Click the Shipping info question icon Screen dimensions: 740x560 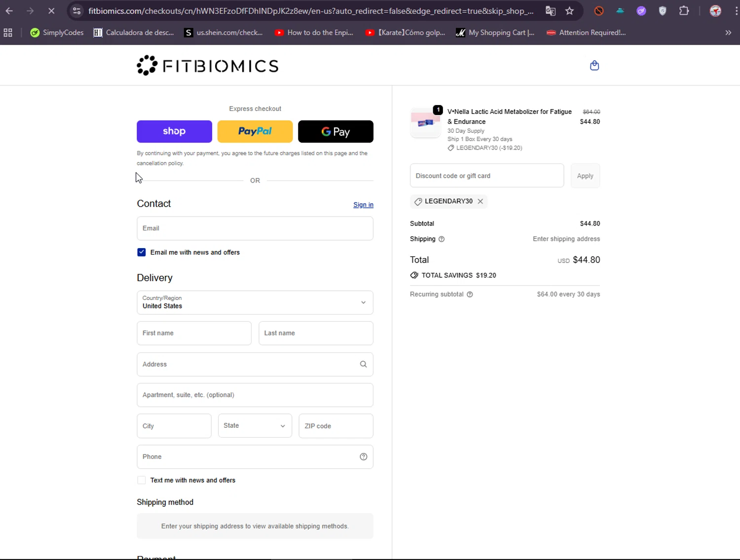pos(442,239)
